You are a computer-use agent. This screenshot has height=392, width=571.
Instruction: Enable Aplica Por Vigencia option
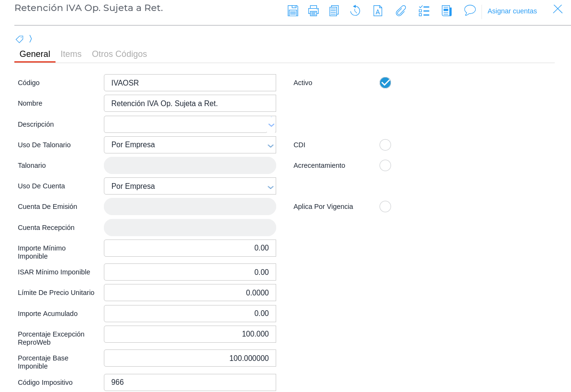[385, 207]
